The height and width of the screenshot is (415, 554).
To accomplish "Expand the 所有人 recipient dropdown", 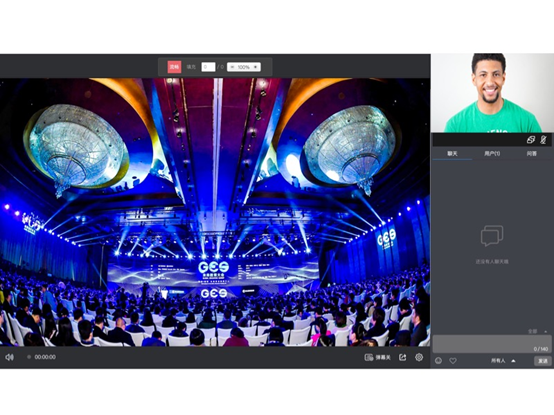I will [503, 361].
